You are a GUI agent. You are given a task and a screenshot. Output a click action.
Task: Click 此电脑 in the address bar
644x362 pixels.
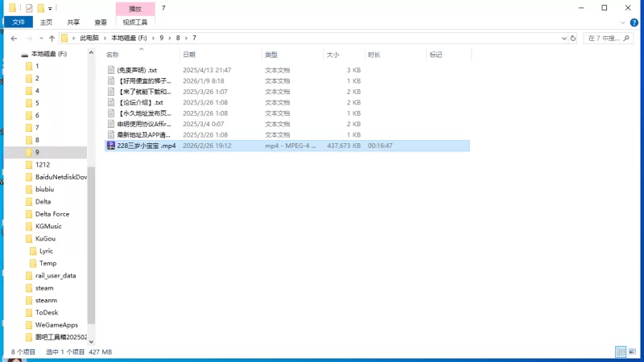coord(89,38)
